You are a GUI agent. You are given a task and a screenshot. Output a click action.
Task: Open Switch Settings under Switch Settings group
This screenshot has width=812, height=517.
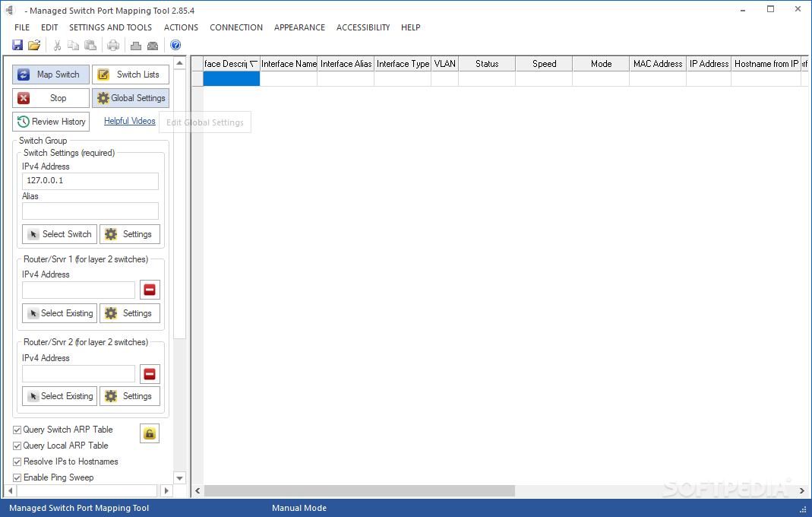[x=130, y=234]
